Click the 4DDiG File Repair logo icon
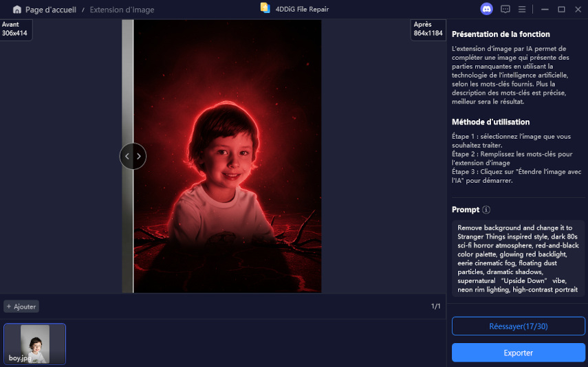 click(x=265, y=8)
